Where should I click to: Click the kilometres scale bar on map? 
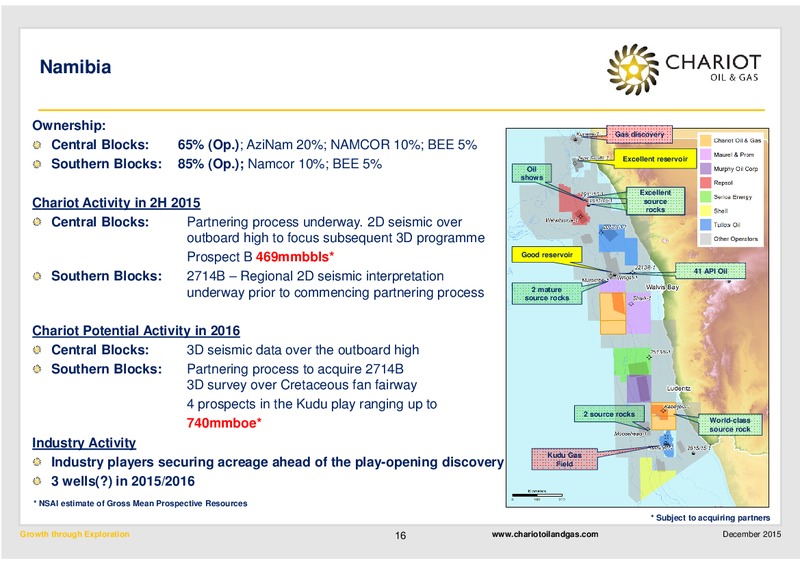pyautogui.click(x=537, y=495)
